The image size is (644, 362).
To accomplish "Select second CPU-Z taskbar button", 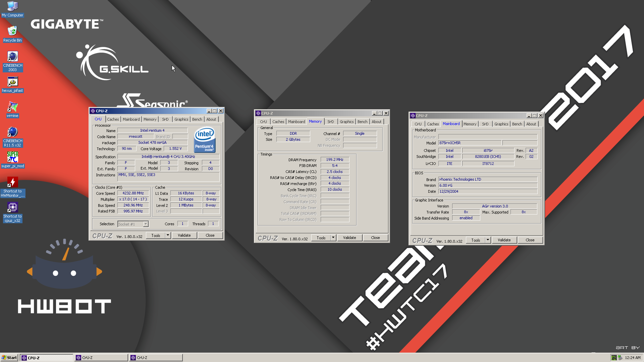I will [x=101, y=358].
